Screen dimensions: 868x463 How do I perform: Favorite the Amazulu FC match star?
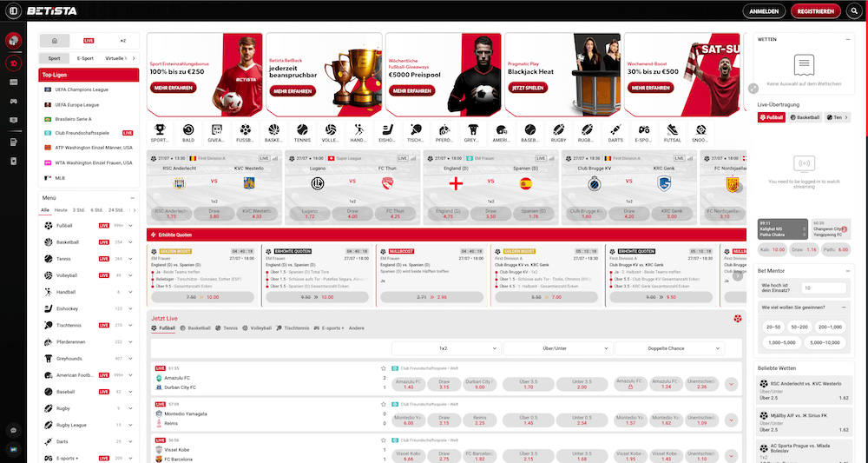click(383, 368)
